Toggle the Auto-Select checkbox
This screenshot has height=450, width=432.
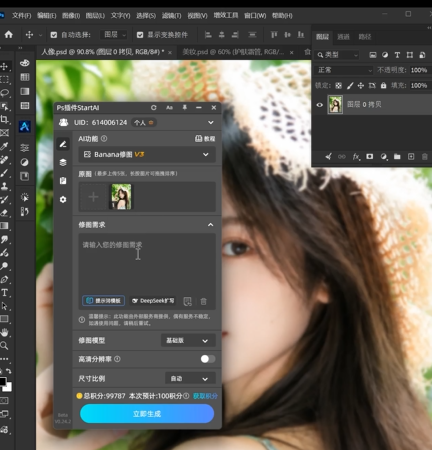54,35
